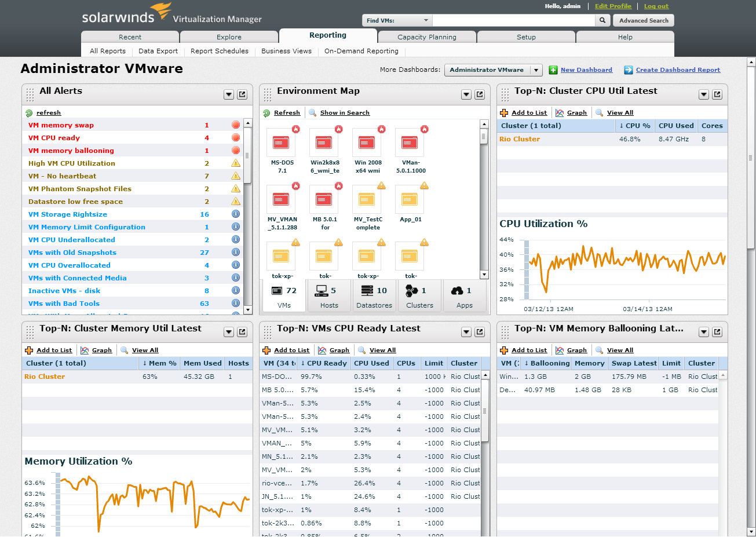This screenshot has width=756, height=537.
Task: Click critical icon for VM CPU ready alert
Action: (x=236, y=138)
